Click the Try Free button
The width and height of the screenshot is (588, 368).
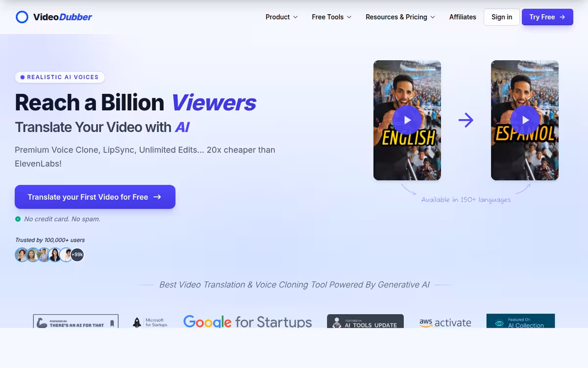point(547,17)
